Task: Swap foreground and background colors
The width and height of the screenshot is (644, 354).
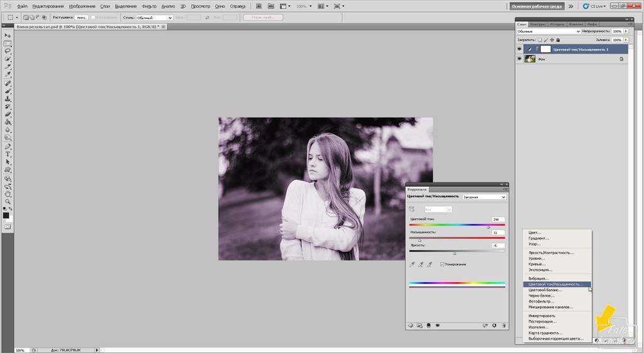Action: pyautogui.click(x=11, y=209)
